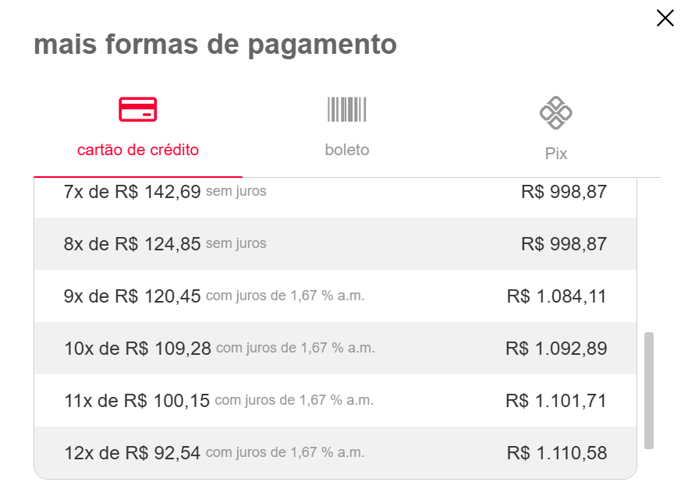Select the Pix tab label

(556, 154)
